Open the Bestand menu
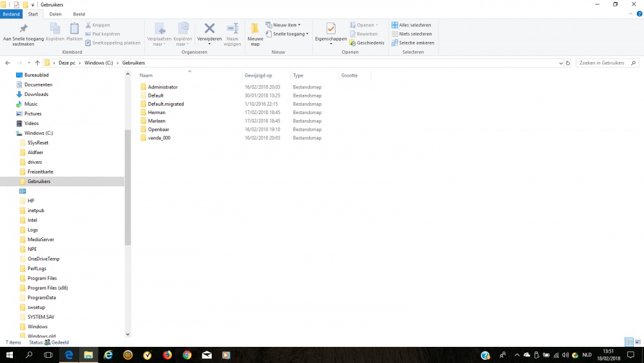The width and height of the screenshot is (644, 363). [x=11, y=14]
